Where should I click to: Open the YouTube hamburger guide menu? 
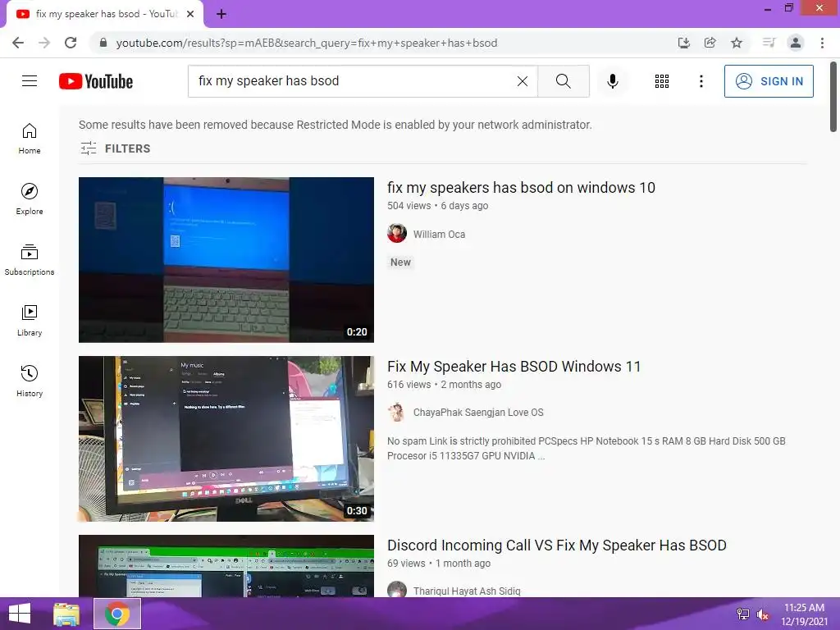point(30,81)
